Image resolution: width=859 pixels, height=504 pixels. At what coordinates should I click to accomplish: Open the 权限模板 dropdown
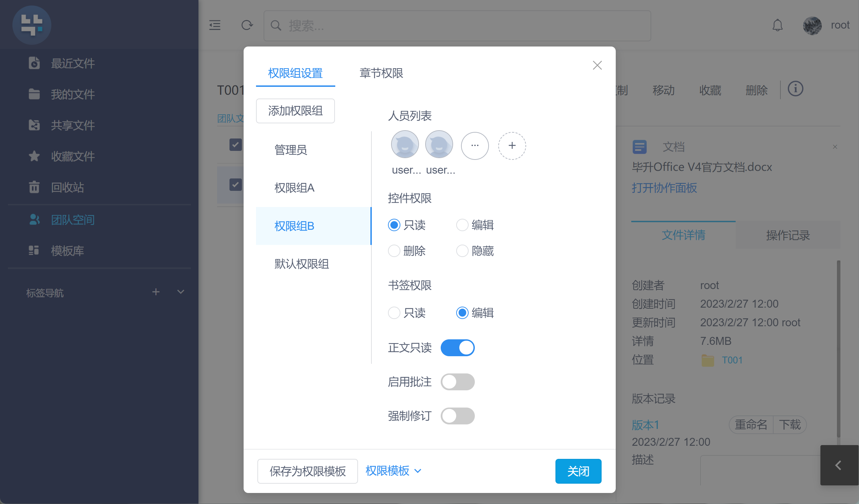pyautogui.click(x=393, y=471)
